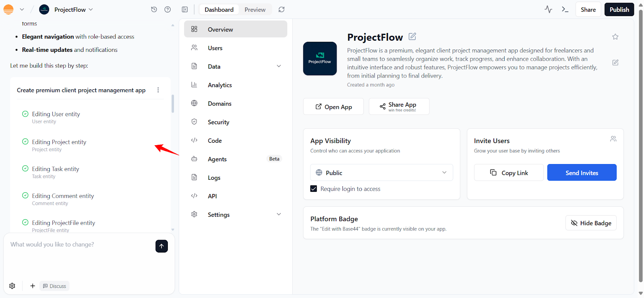Screen dimensions: 644x298
Task: Click the 'Created a month ago' text
Action: (x=371, y=85)
